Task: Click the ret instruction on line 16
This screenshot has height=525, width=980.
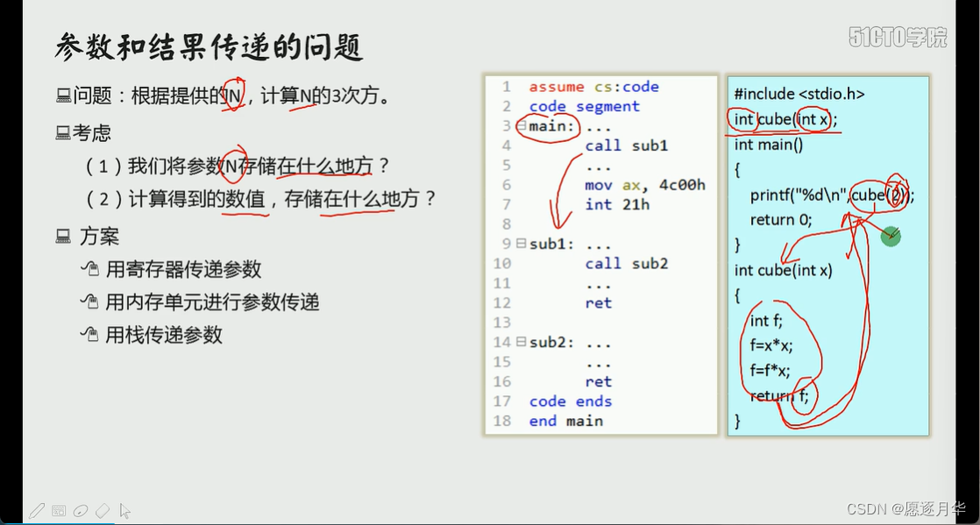Action: tap(598, 382)
